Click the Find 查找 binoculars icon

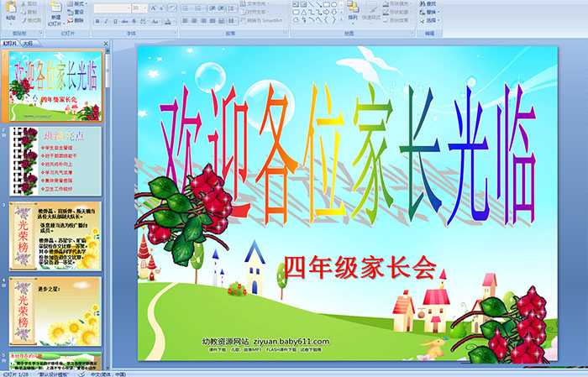423,3
